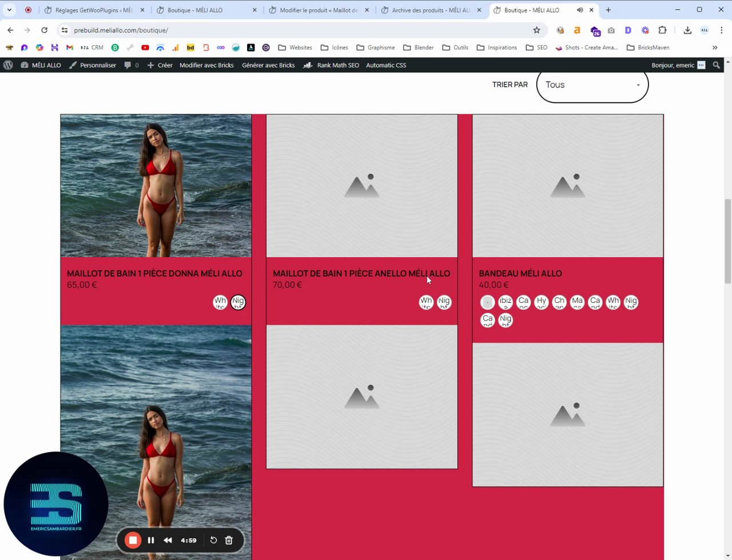Image resolution: width=732 pixels, height=560 pixels.
Task: Click Générer avec Bricks
Action: tap(268, 65)
